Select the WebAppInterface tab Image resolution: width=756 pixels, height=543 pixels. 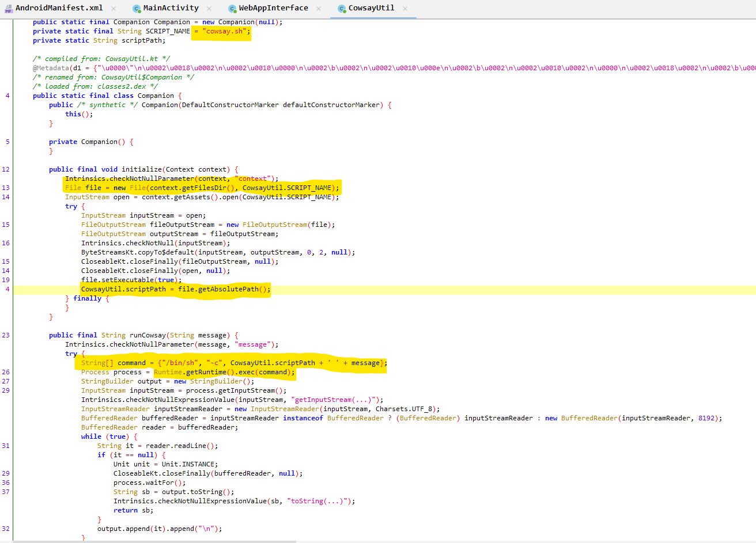click(x=273, y=8)
